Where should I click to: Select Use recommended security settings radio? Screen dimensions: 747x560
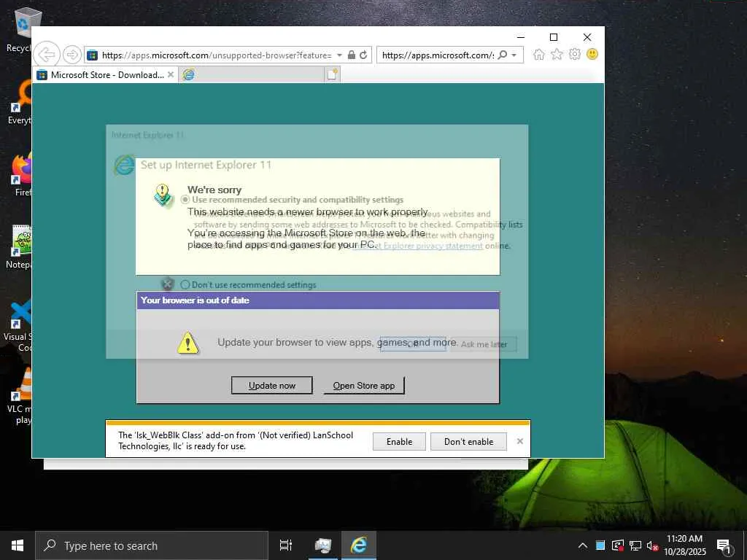(x=185, y=200)
